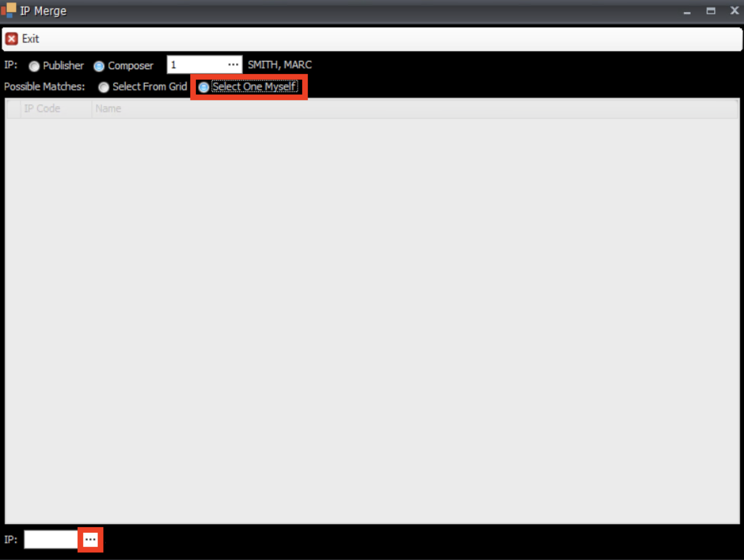Click inside the empty bottom IP input field
Screen dimensions: 744x560
[51, 539]
